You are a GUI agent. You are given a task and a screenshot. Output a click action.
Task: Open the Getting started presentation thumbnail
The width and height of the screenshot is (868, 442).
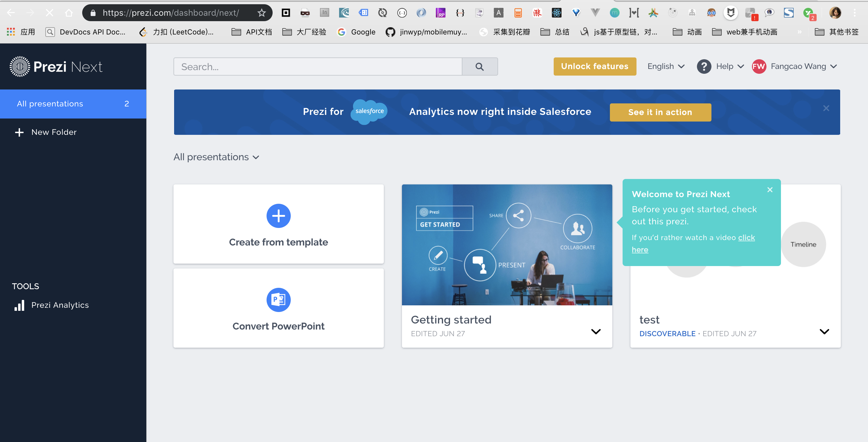click(507, 245)
